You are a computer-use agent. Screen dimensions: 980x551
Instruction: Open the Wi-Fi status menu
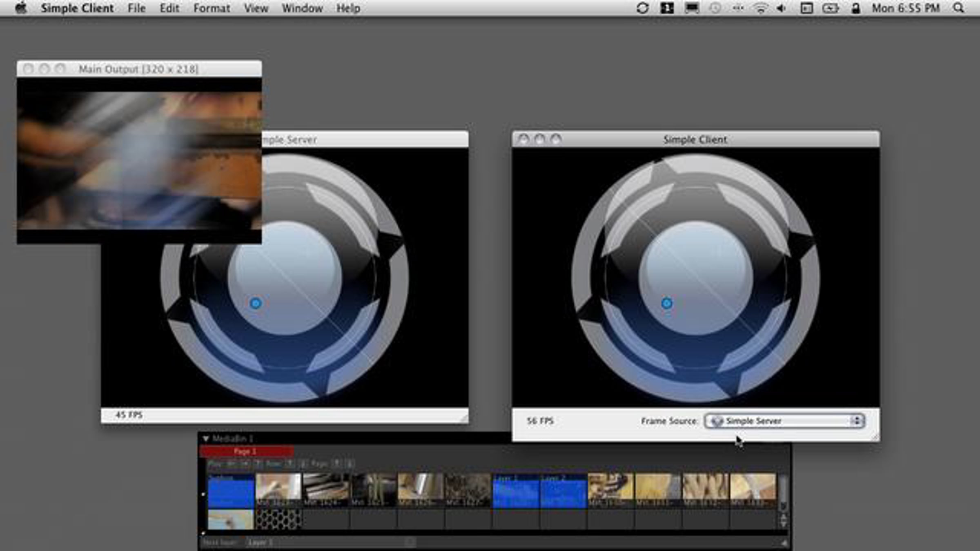(760, 8)
